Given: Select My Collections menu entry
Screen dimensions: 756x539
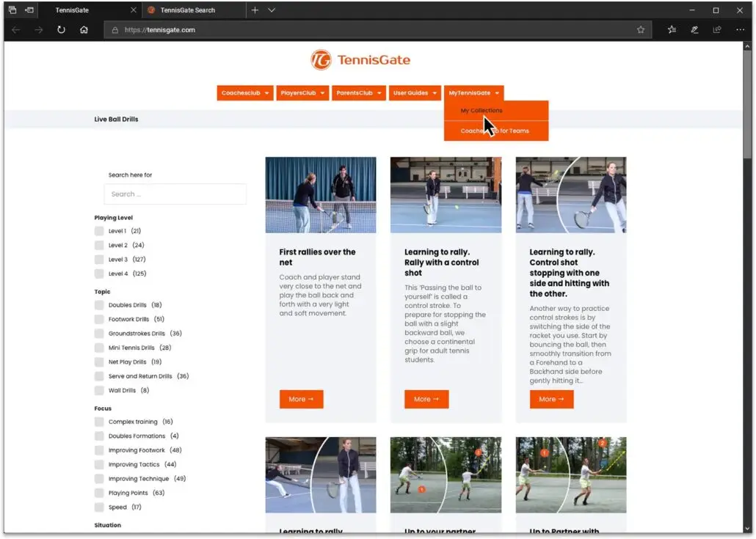Looking at the screenshot, I should click(x=496, y=111).
